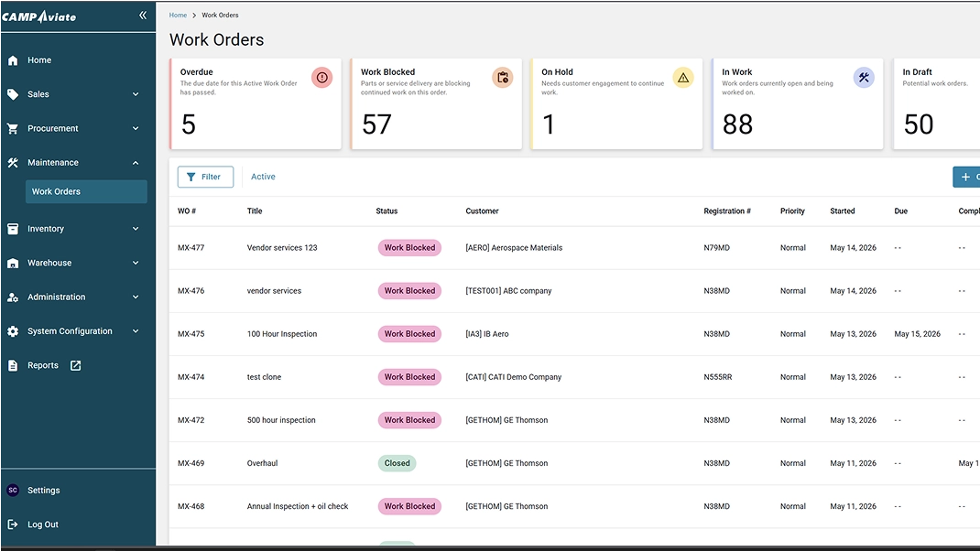
Task: Expand the Warehouse menu chevron
Action: coord(136,263)
